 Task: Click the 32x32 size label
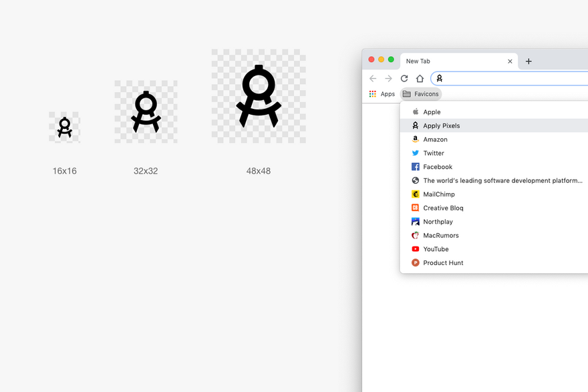coord(146,171)
